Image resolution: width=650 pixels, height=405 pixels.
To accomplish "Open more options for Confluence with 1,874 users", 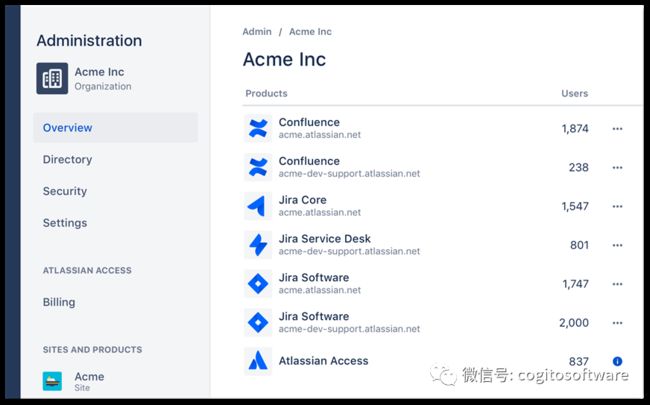I will tap(617, 129).
